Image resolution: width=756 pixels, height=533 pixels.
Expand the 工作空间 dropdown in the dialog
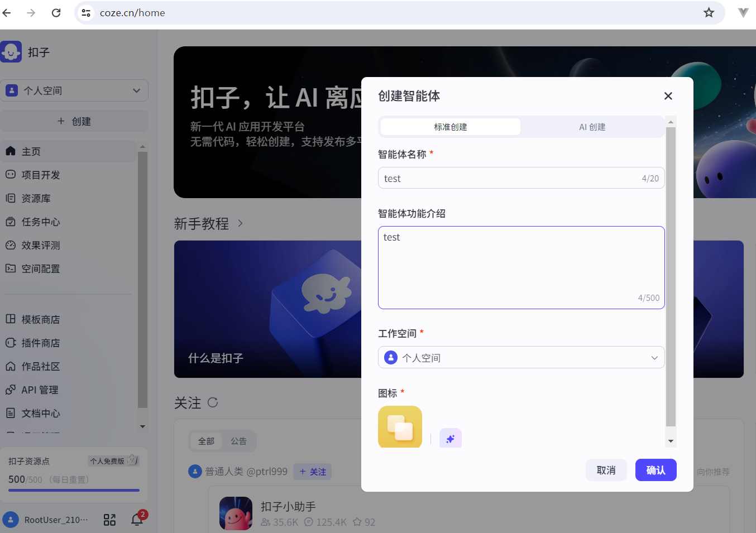click(654, 357)
